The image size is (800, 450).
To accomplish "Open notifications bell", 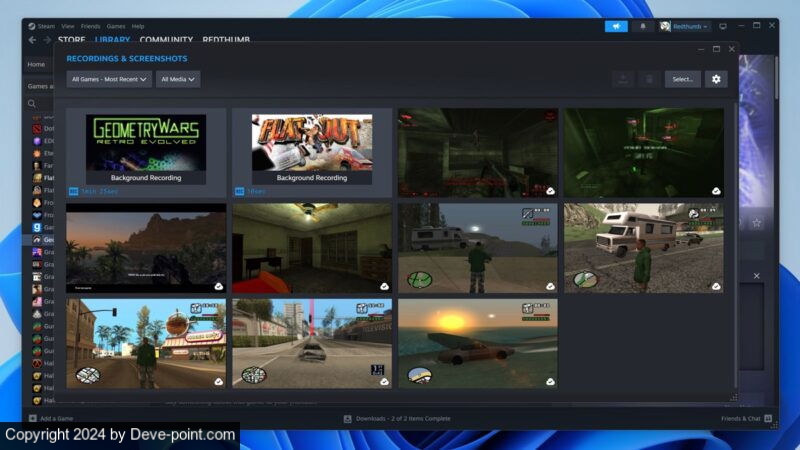I will pos(642,26).
